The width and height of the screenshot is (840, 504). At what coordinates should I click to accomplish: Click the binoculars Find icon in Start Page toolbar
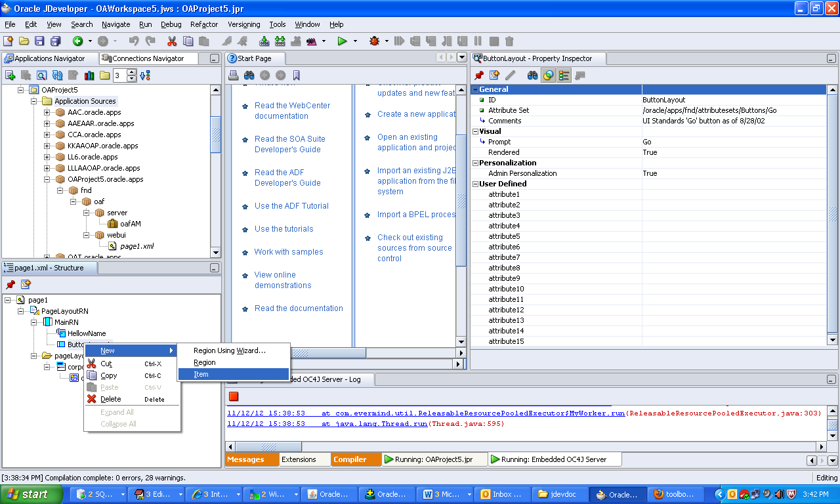tap(249, 75)
